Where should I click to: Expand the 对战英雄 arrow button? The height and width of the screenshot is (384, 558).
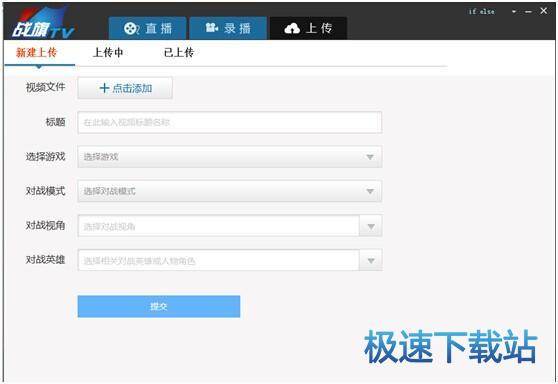pos(371,260)
